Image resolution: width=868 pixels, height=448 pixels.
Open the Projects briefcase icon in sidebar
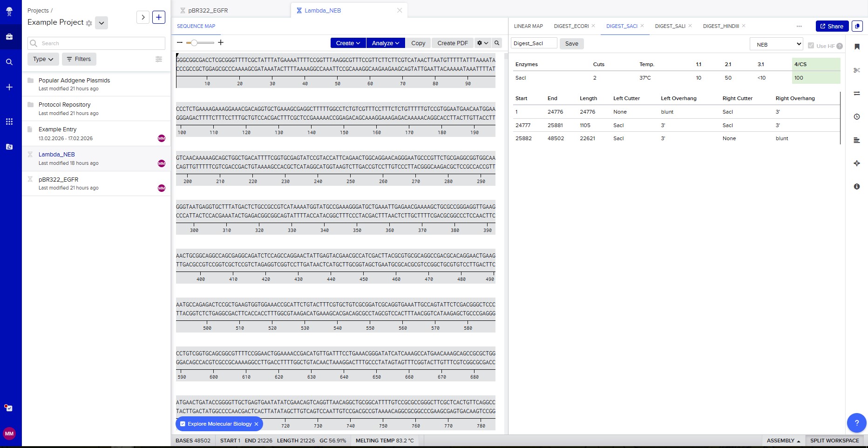(x=9, y=37)
